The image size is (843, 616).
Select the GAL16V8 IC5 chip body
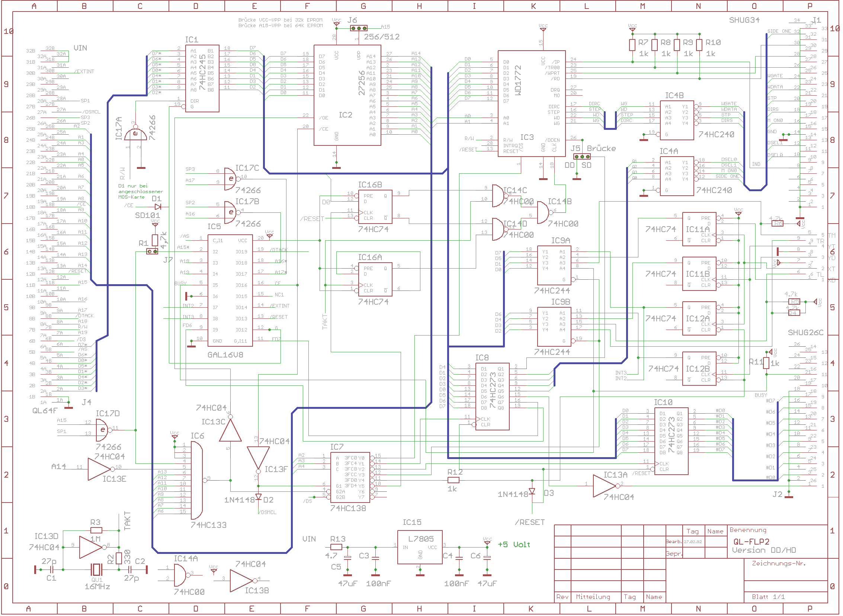230,291
